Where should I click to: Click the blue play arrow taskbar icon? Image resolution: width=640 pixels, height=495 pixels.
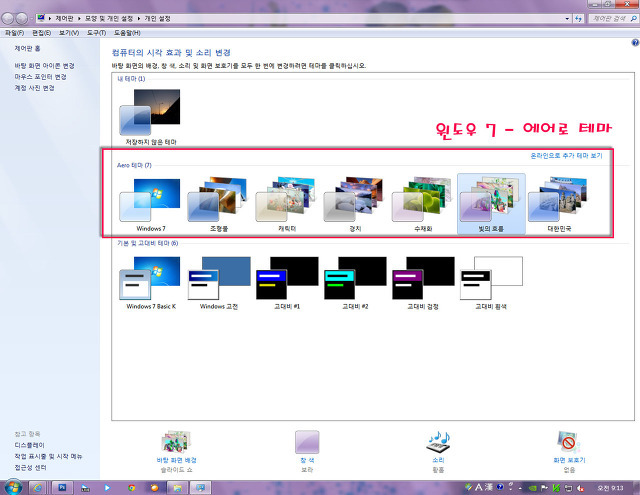107,488
